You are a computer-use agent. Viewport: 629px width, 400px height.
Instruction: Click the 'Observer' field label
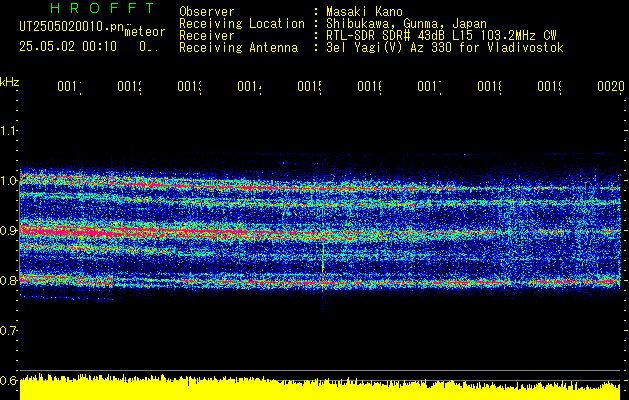tap(207, 12)
